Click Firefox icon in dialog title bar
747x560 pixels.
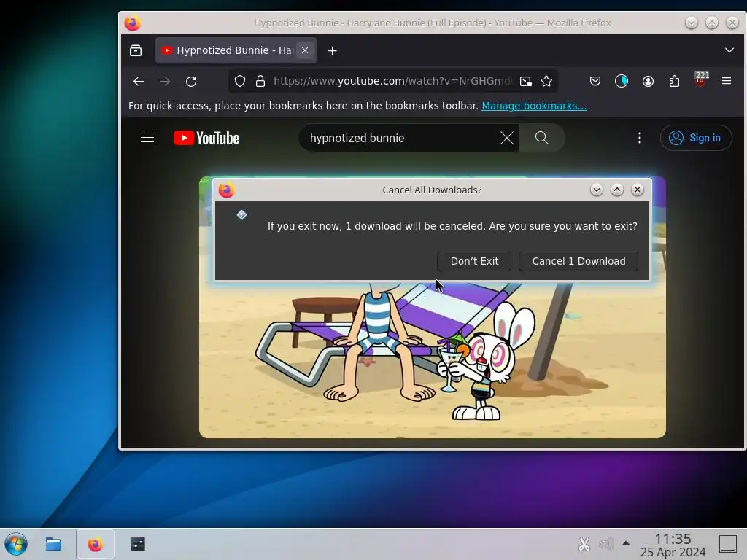pyautogui.click(x=227, y=190)
